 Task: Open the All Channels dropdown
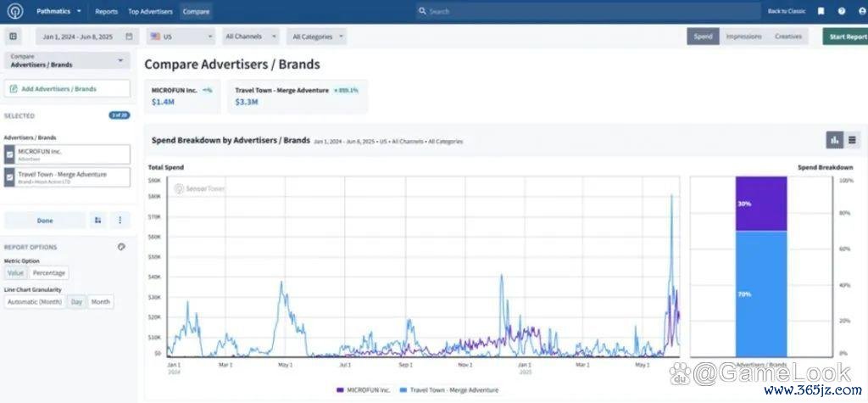coord(250,36)
